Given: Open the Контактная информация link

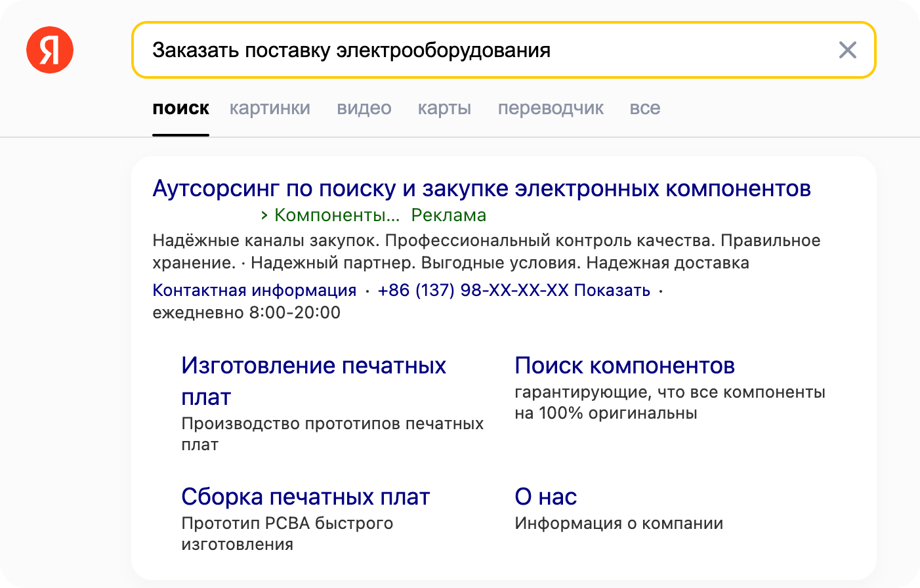Looking at the screenshot, I should click(x=254, y=290).
